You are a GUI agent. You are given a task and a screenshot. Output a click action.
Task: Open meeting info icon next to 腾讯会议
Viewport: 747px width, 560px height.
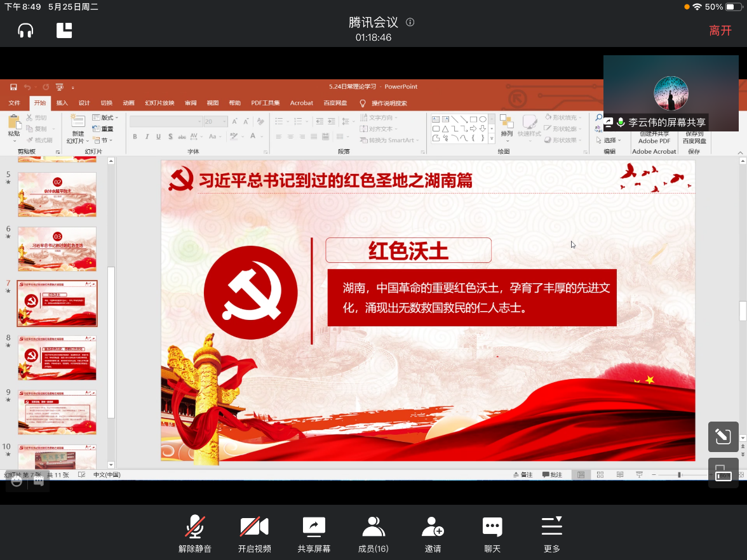pyautogui.click(x=410, y=22)
